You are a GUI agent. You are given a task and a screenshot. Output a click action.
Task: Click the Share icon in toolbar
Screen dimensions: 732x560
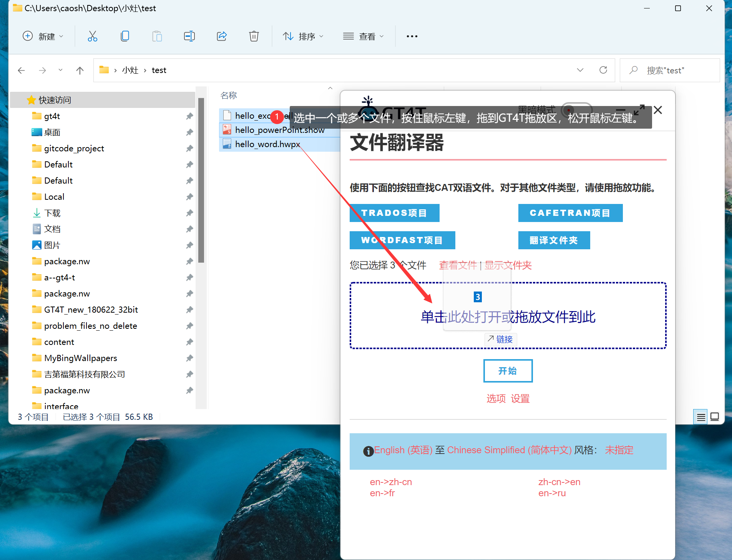coord(222,36)
